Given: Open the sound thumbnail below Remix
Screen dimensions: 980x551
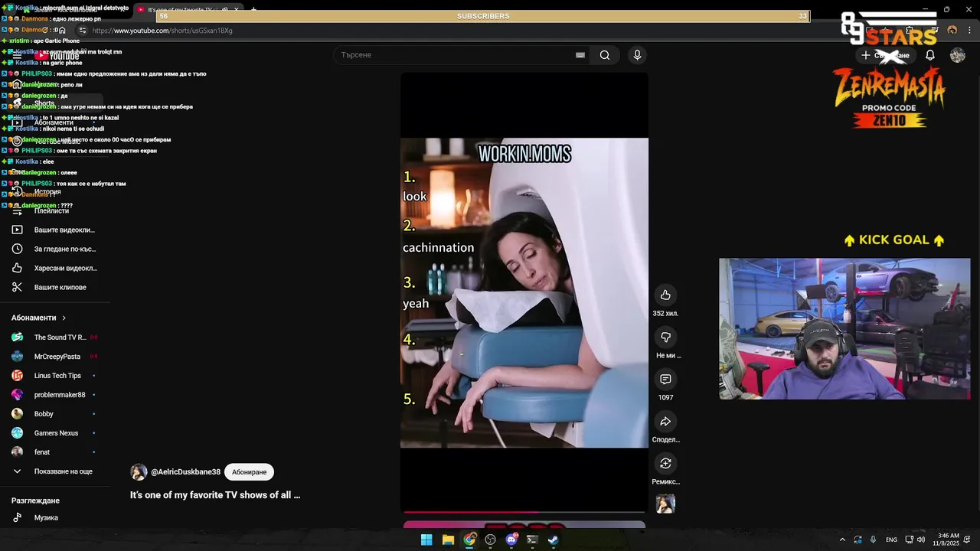Looking at the screenshot, I should pos(665,504).
